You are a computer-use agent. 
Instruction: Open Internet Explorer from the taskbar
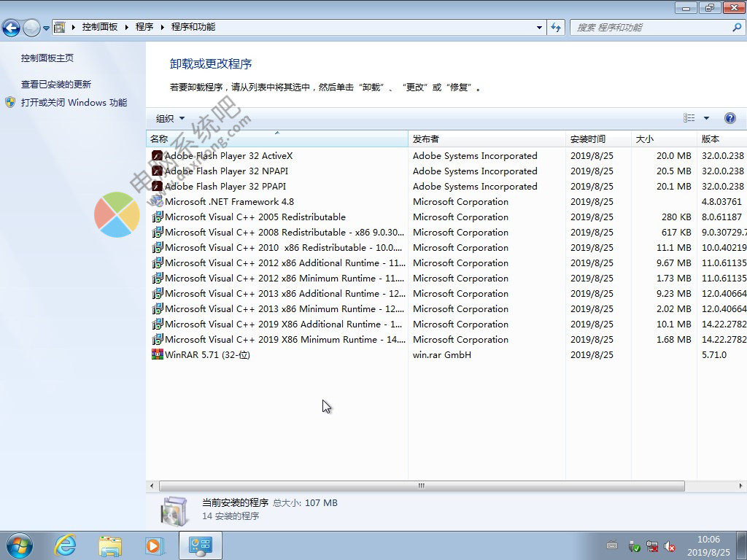tap(66, 545)
